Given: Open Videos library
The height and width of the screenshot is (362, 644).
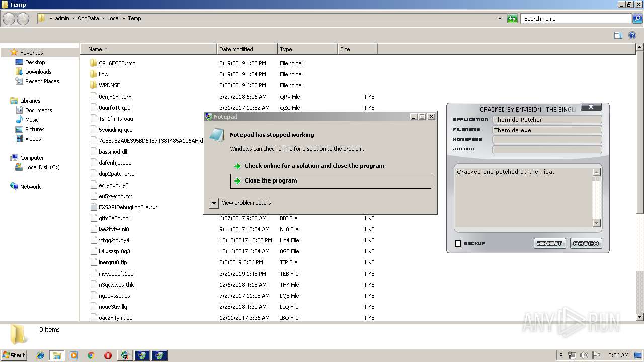Looking at the screenshot, I should point(33,139).
